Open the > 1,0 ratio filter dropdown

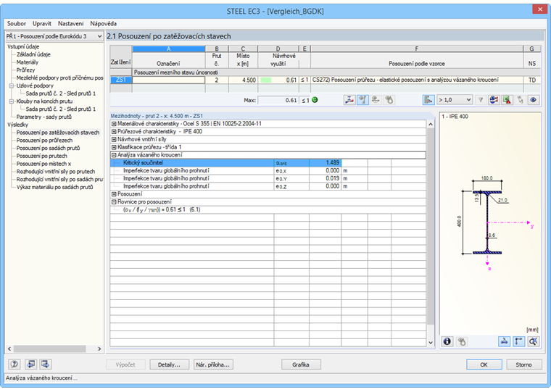pyautogui.click(x=455, y=100)
